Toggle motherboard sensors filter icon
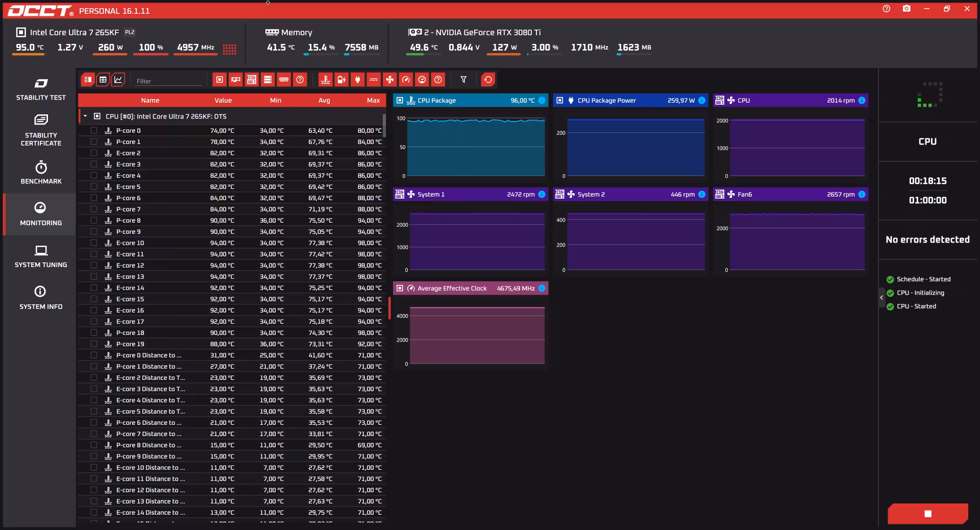The image size is (980, 530). click(252, 80)
